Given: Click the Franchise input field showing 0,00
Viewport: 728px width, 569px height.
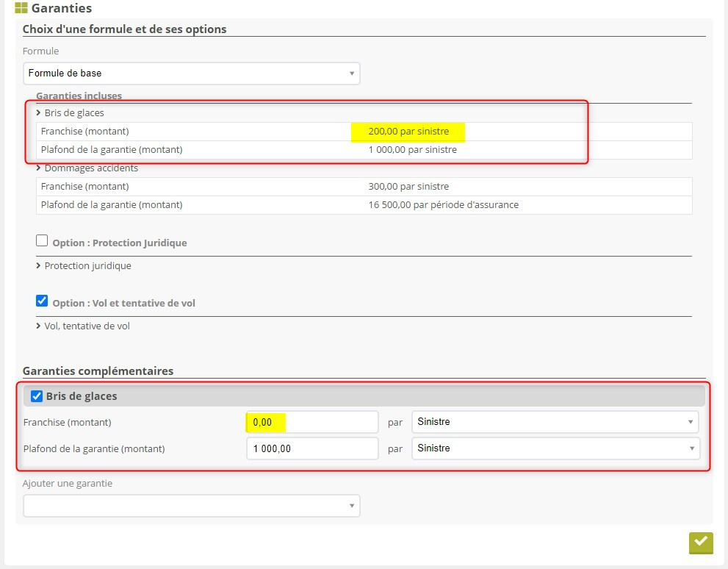Looking at the screenshot, I should (x=311, y=423).
